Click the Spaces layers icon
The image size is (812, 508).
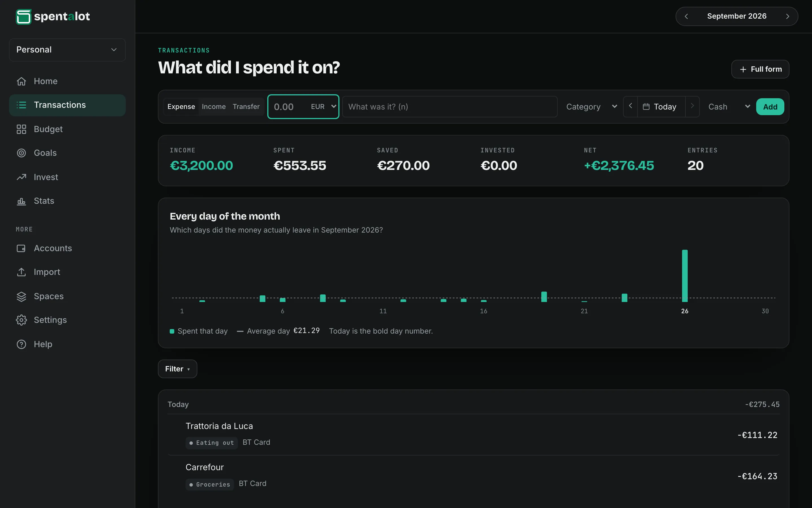tap(21, 296)
